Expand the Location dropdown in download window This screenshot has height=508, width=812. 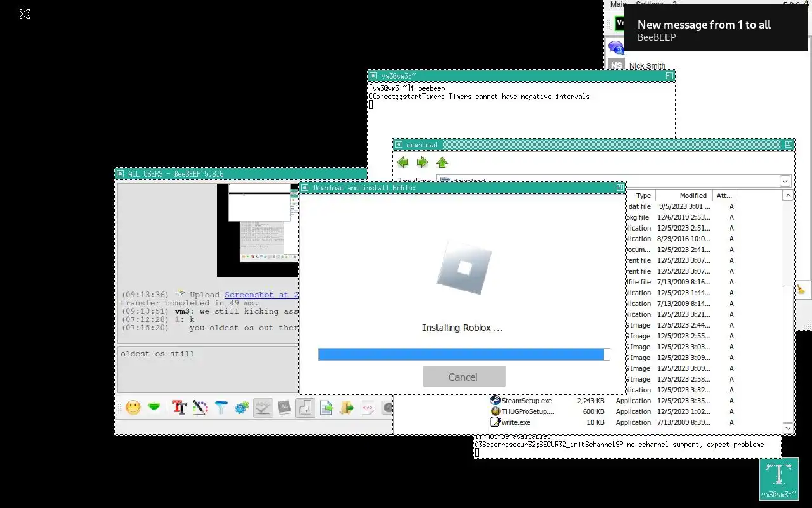point(785,181)
